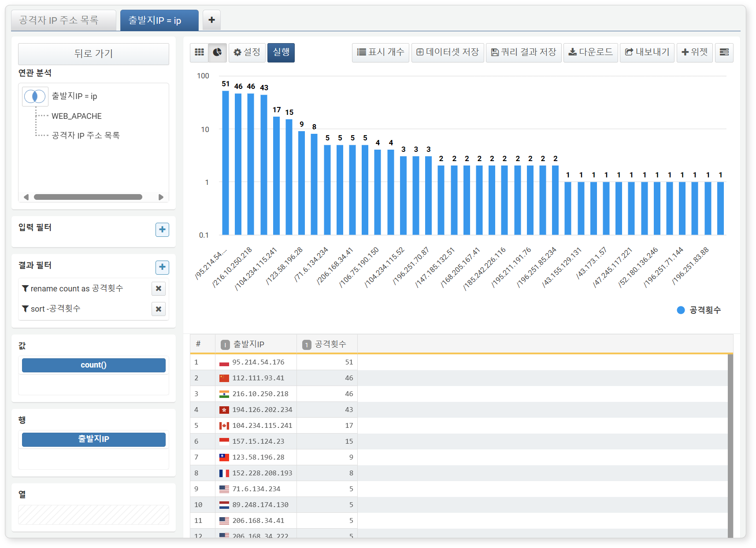Click count() value pill
This screenshot has height=548, width=756.
pyautogui.click(x=94, y=365)
